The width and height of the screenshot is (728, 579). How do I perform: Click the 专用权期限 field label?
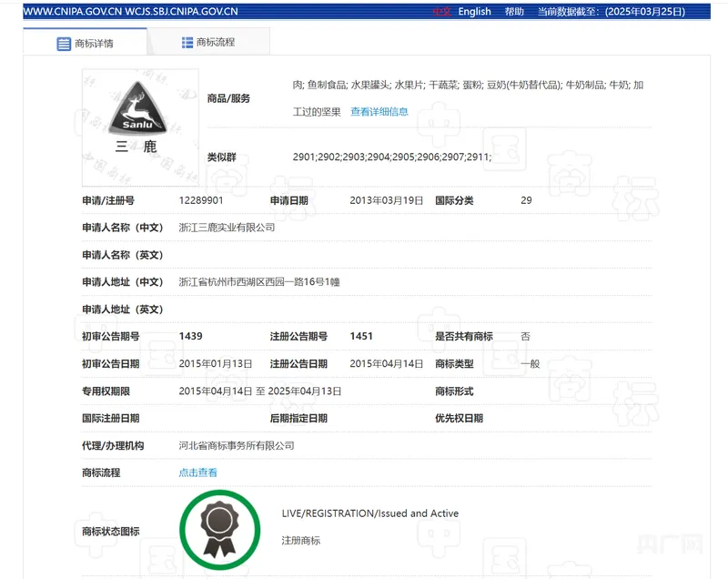(x=106, y=391)
